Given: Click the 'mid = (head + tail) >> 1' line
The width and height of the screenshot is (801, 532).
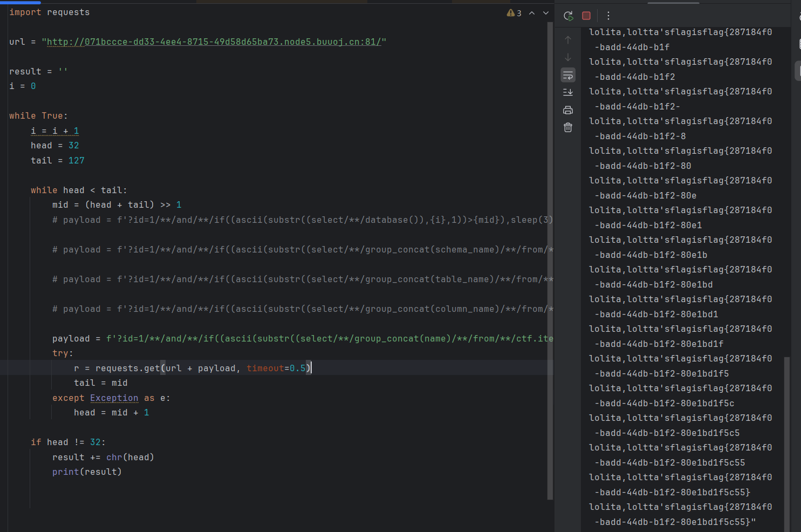Looking at the screenshot, I should point(117,205).
